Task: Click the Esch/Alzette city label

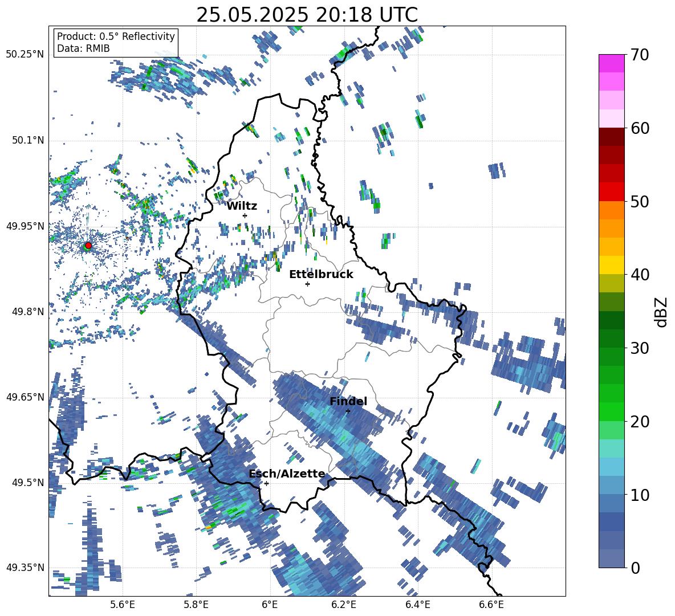Action: point(287,474)
